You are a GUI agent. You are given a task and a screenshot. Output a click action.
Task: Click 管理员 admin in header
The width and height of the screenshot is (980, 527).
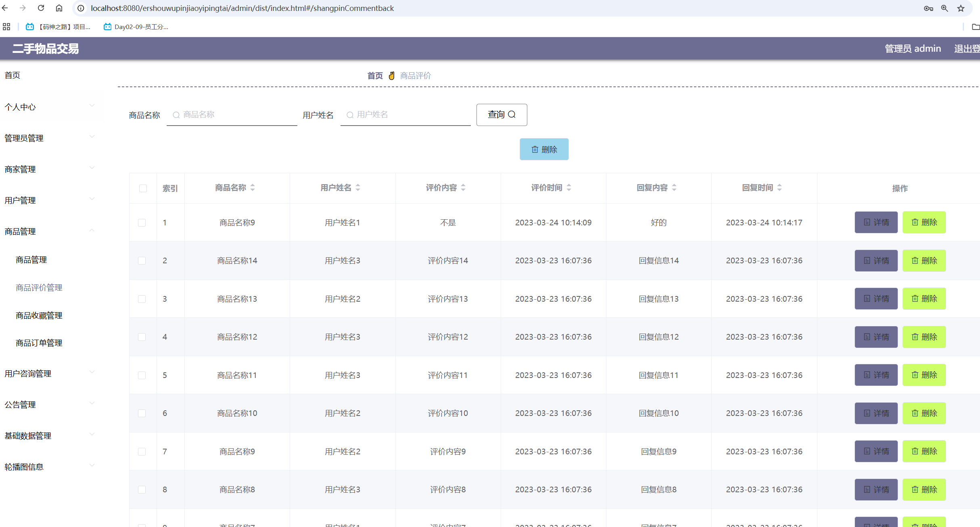913,49
